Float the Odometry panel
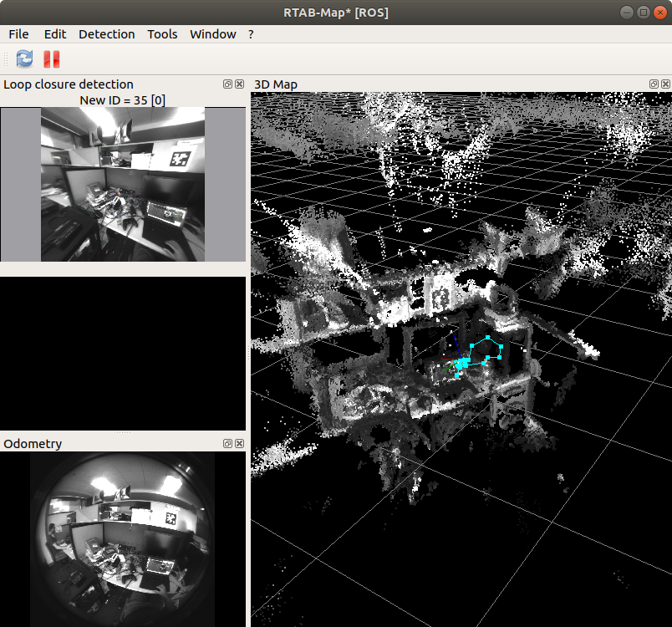 tap(228, 444)
